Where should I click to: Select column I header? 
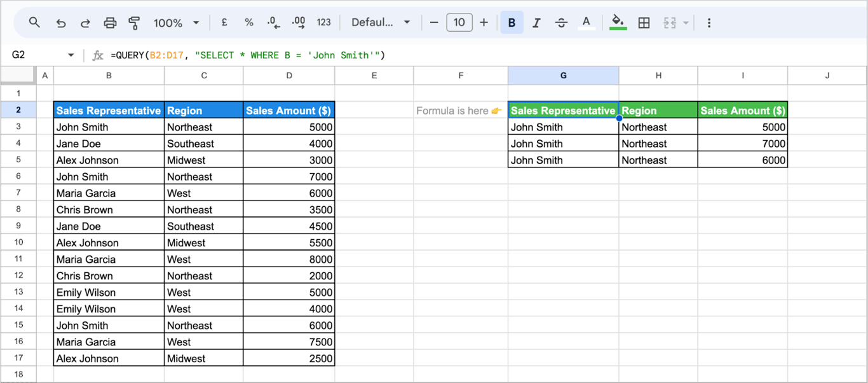[742, 76]
